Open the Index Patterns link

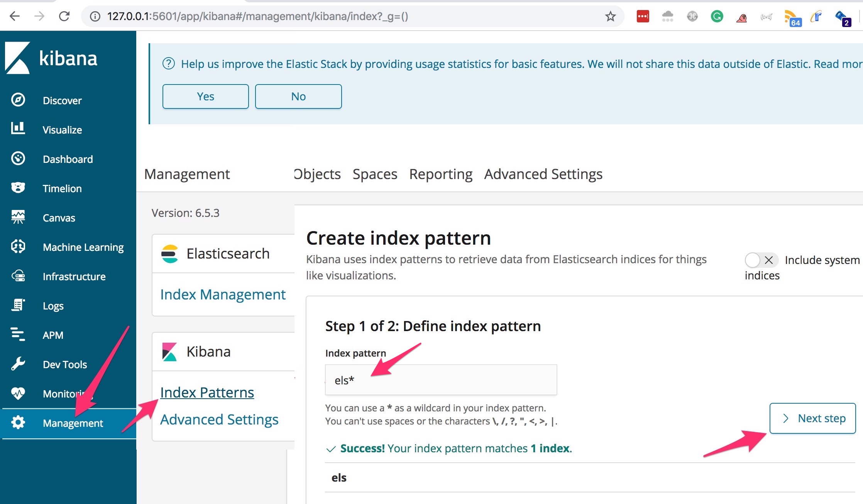[207, 392]
